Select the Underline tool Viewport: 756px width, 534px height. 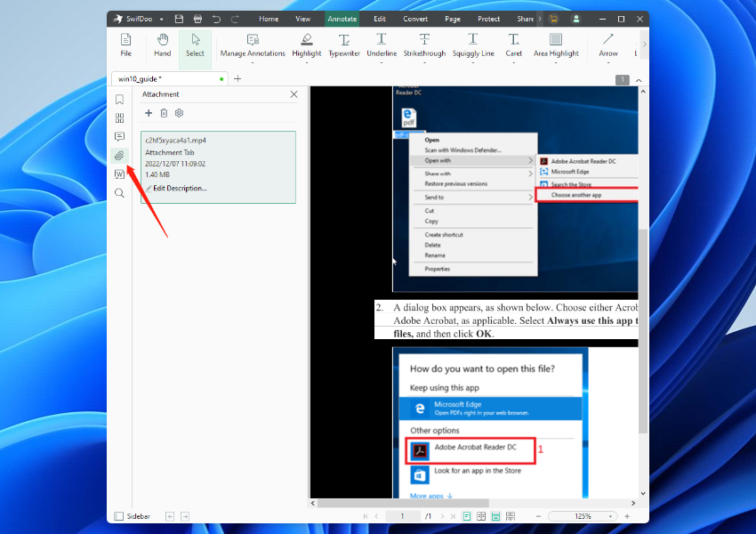pyautogui.click(x=382, y=47)
